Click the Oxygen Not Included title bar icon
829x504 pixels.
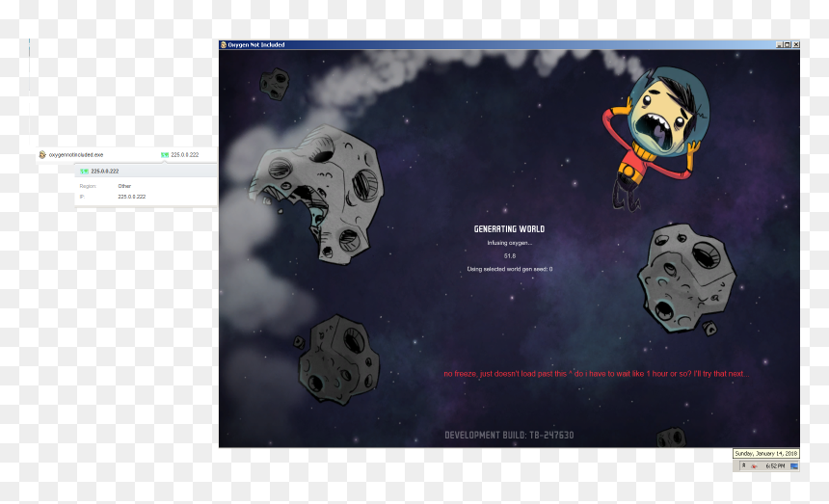pos(223,45)
